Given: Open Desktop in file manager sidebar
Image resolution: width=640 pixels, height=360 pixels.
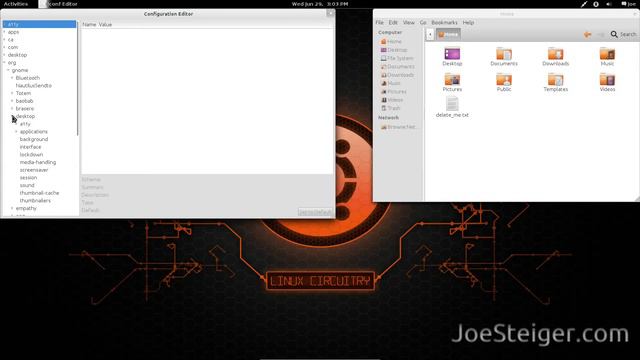Looking at the screenshot, I should pyautogui.click(x=394, y=50).
